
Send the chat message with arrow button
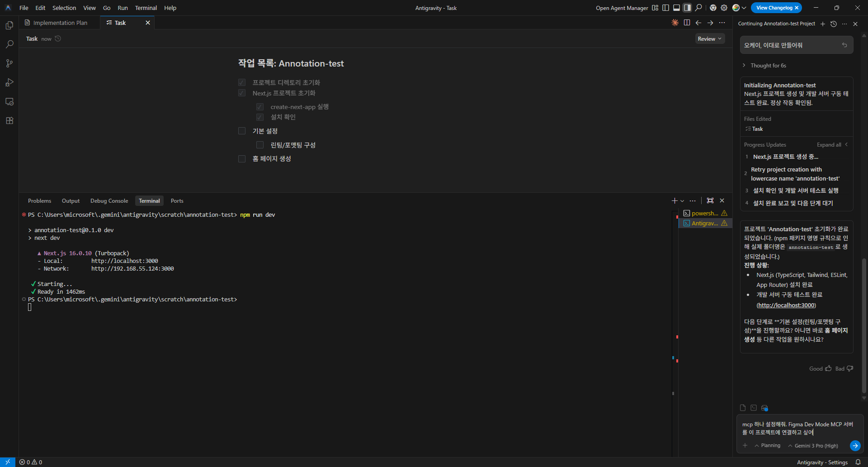click(x=854, y=446)
